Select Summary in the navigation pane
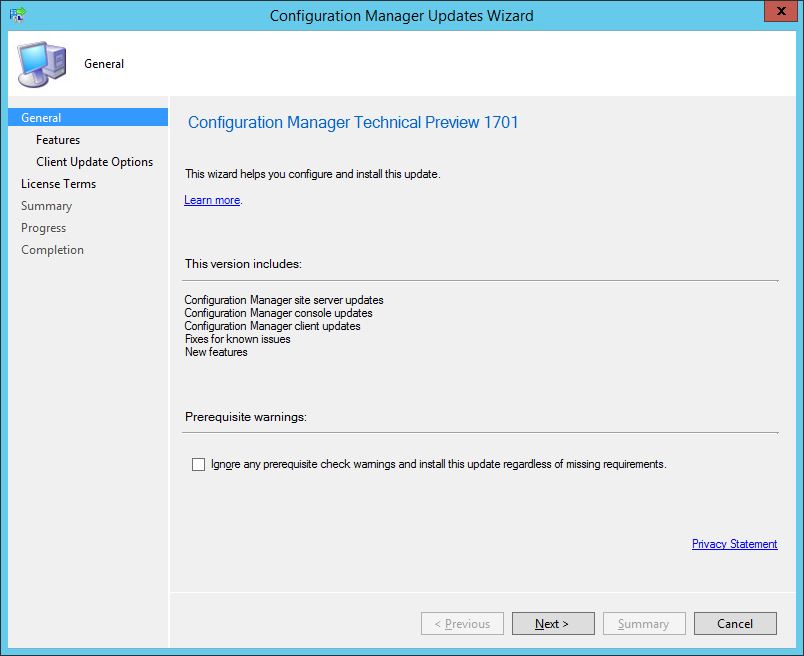This screenshot has width=804, height=656. point(46,205)
